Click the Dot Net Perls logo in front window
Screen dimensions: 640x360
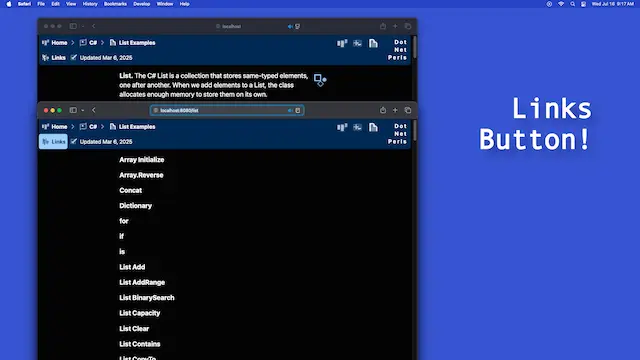[x=398, y=134]
